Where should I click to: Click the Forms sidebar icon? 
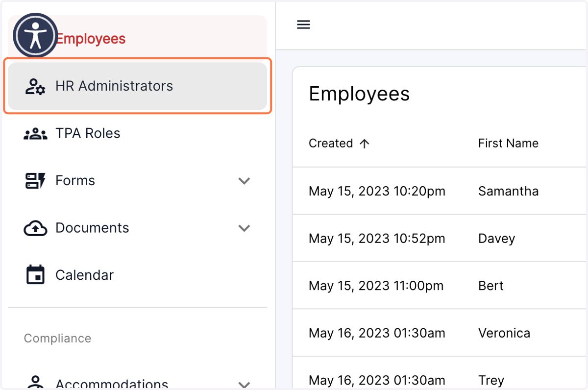tap(35, 181)
